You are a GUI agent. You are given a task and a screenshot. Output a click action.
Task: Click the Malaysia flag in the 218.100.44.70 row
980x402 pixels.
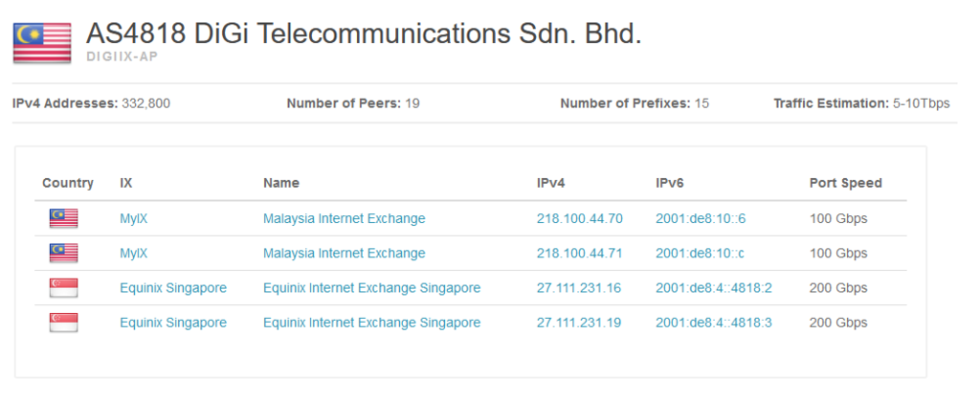[x=64, y=218]
